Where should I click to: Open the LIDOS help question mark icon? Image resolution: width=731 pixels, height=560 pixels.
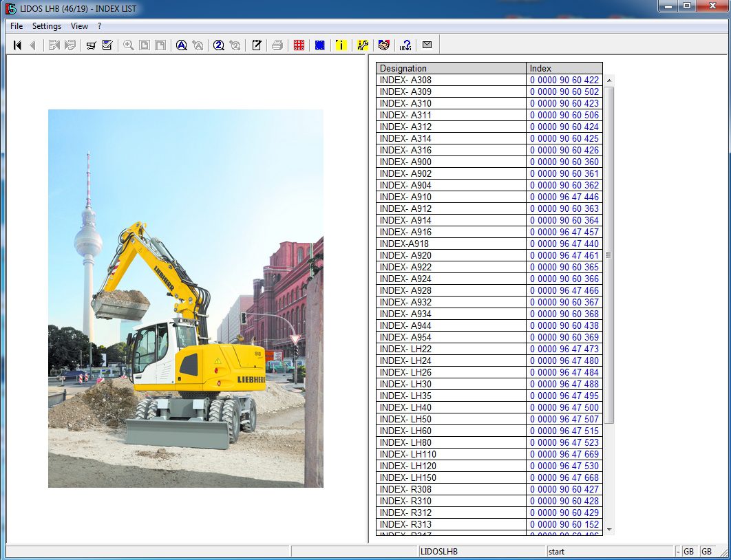pyautogui.click(x=405, y=45)
